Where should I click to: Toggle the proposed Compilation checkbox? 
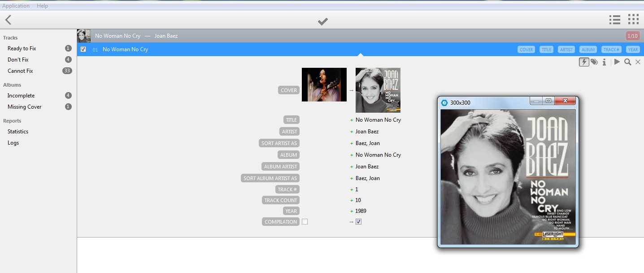point(358,221)
